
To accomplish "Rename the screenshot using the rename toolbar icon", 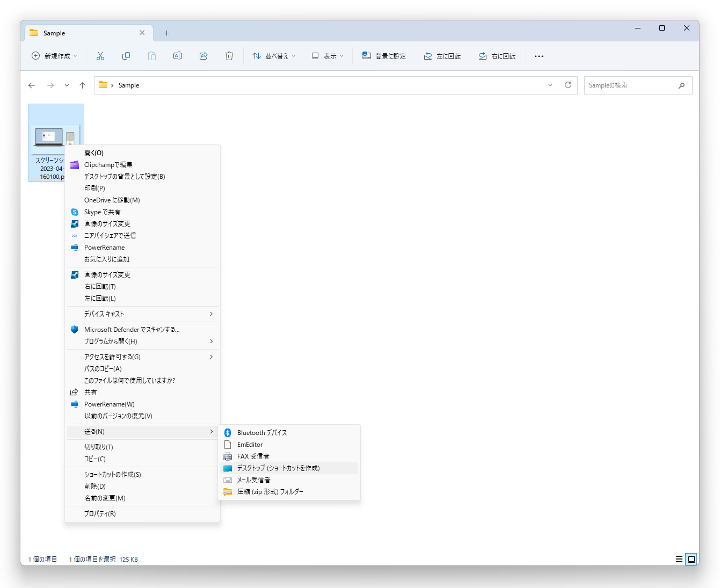I will click(x=178, y=56).
